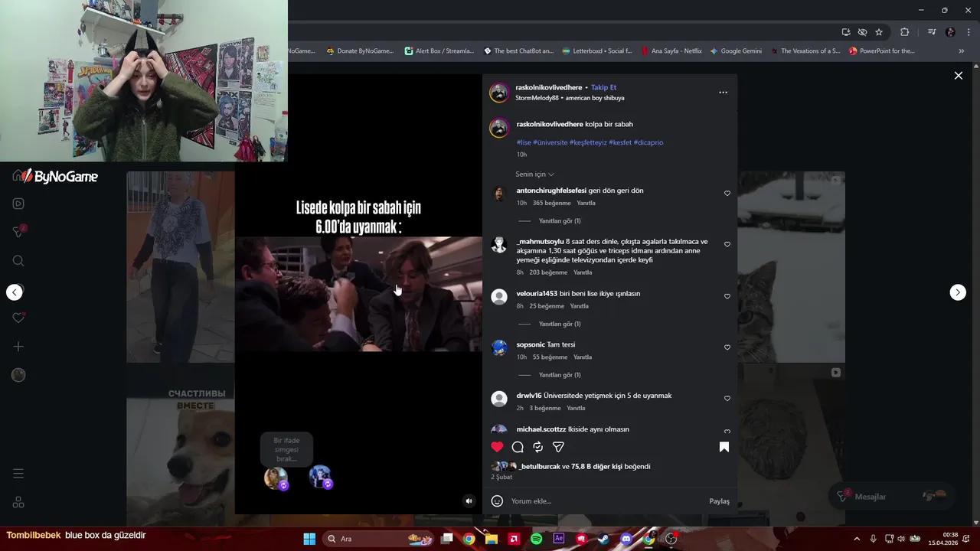The image size is (980, 551).
Task: Expand hidden system tray icons
Action: click(x=856, y=539)
